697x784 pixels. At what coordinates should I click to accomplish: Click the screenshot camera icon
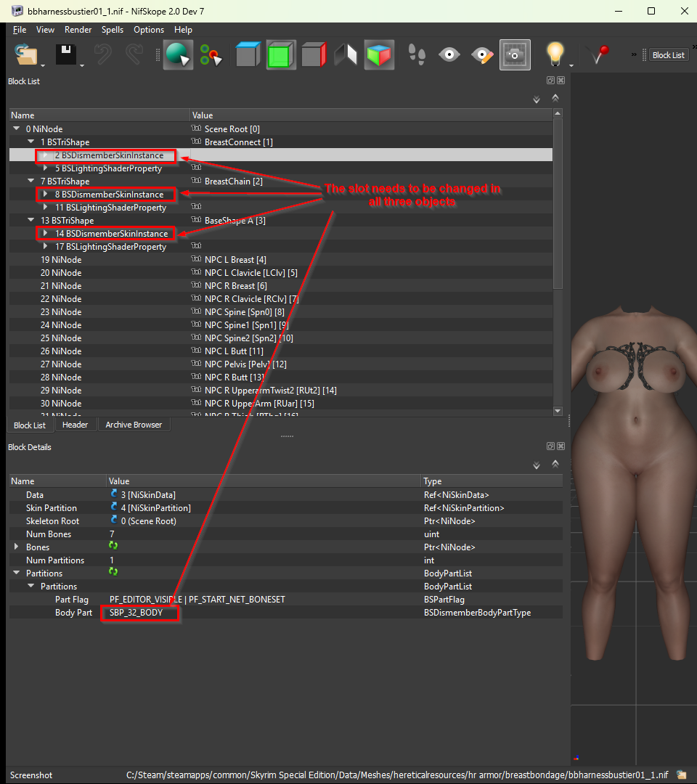[x=515, y=54]
